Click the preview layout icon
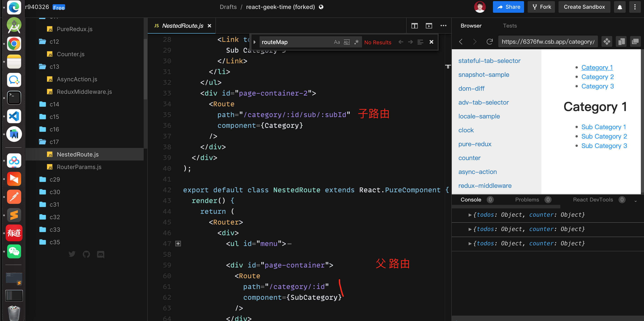Image resolution: width=644 pixels, height=321 pixels. point(429,26)
